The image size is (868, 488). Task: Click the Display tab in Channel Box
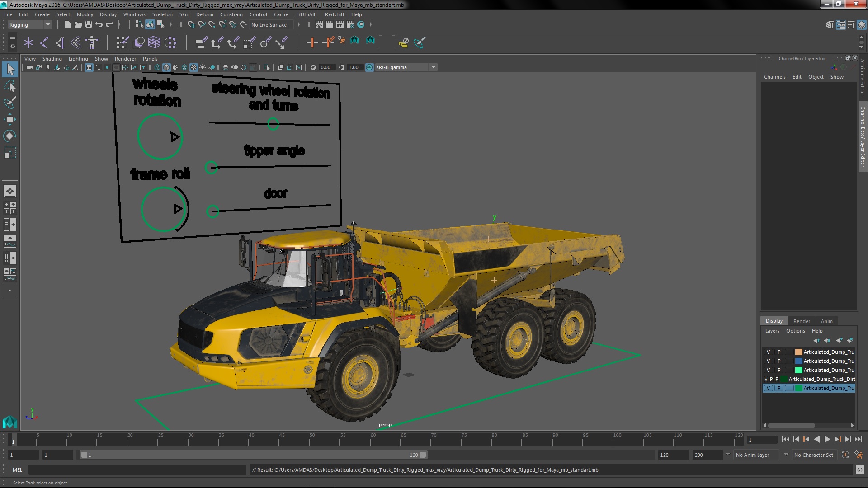(774, 320)
